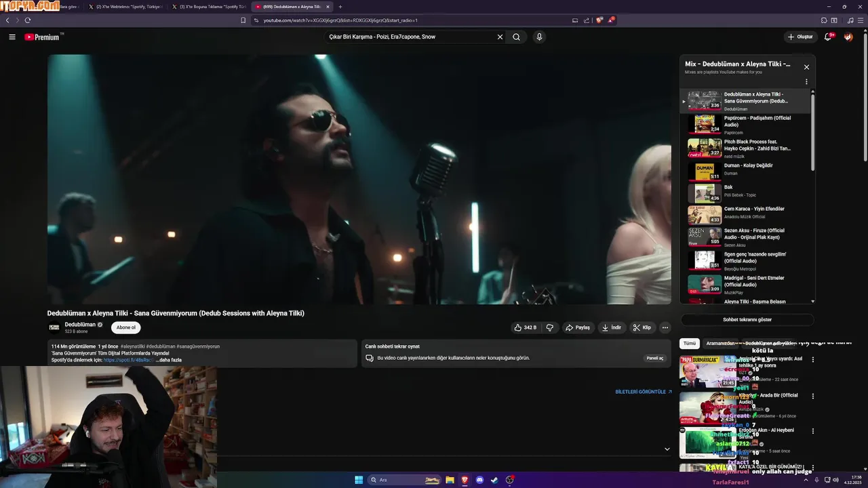The height and width of the screenshot is (488, 868).
Task: Open options for the 'Arada Bir' recommendation
Action: coord(813,396)
